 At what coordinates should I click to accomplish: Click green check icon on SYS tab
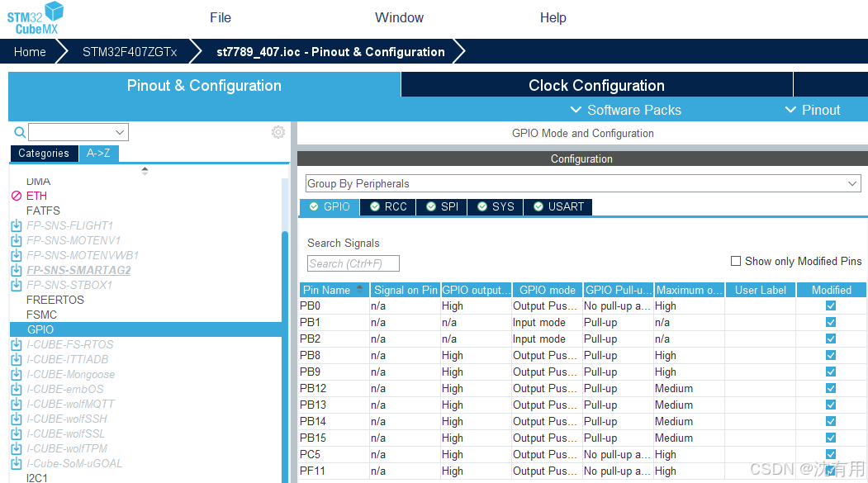(482, 206)
